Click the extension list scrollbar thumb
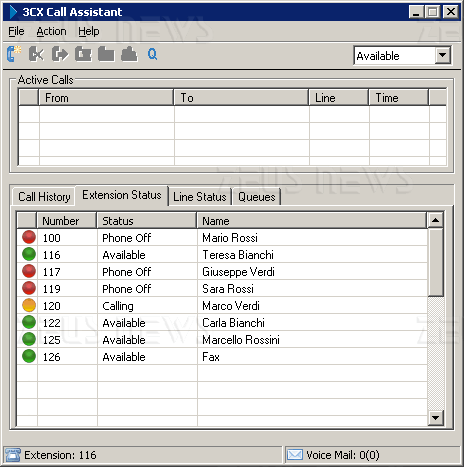This screenshot has height=467, width=464. point(435,262)
